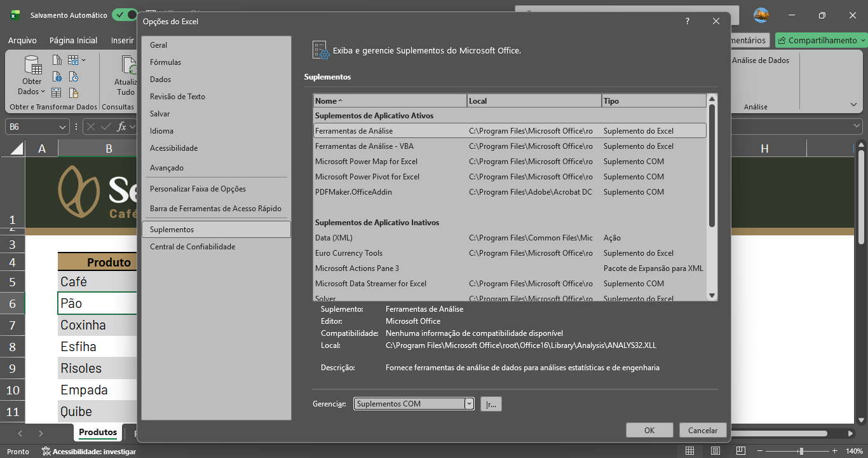This screenshot has width=868, height=458.
Task: Select Revisão de Texto category
Action: pos(216,97)
